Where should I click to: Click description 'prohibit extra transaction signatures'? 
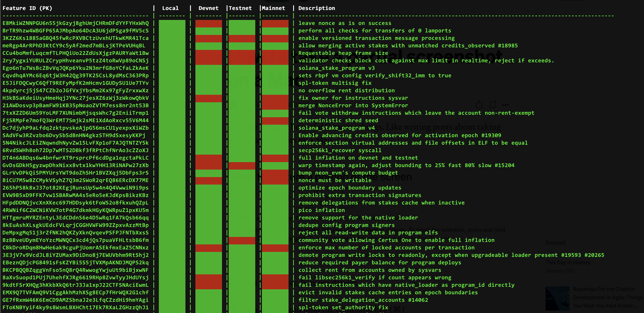pos(360,195)
